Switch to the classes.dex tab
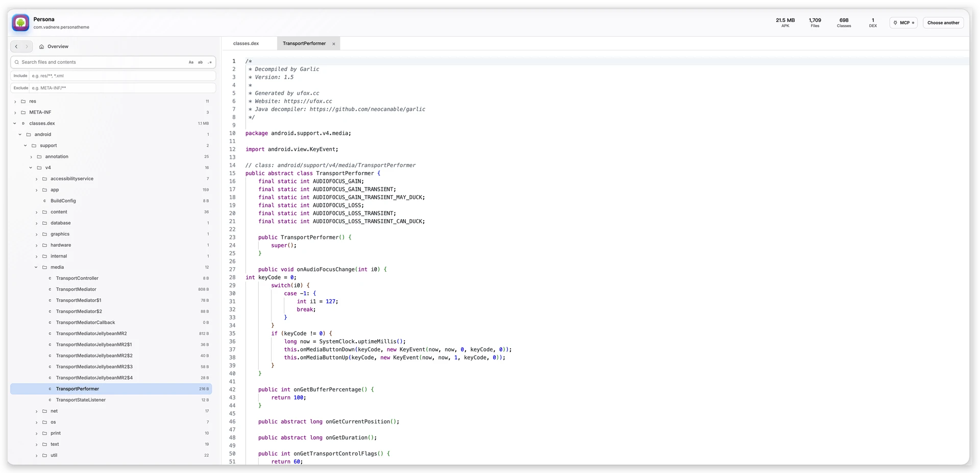This screenshot has height=473, width=980. pos(246,43)
